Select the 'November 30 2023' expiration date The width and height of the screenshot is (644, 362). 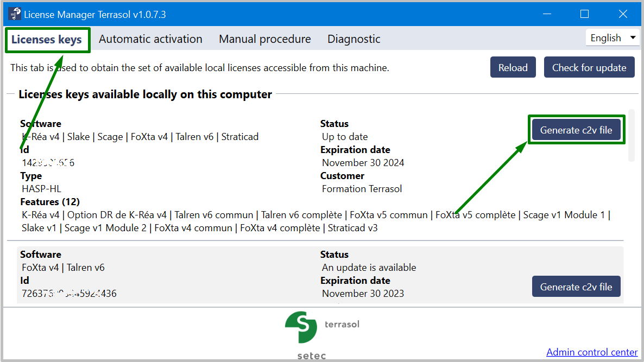click(x=363, y=294)
